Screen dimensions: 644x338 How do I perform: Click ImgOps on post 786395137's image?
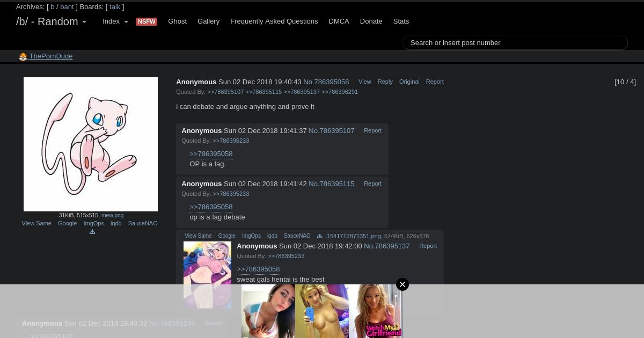click(x=251, y=236)
